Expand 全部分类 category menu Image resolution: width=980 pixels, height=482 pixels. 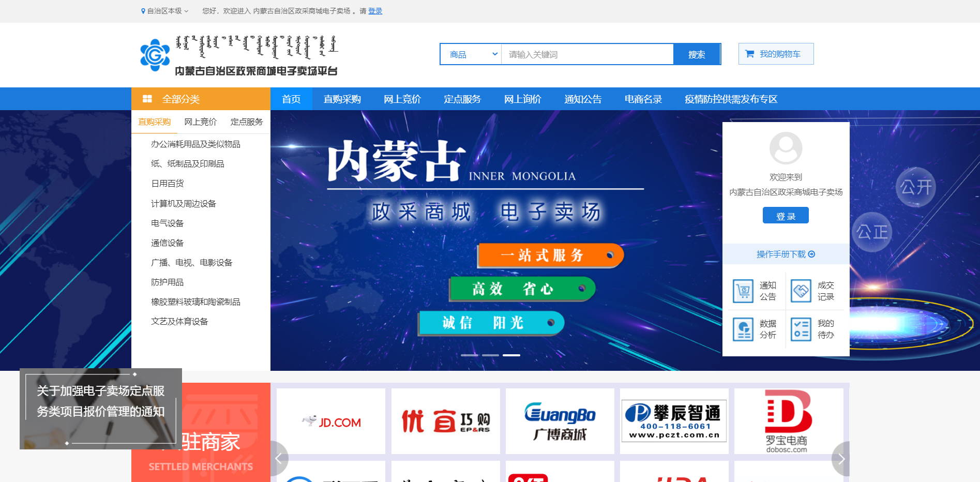(183, 98)
